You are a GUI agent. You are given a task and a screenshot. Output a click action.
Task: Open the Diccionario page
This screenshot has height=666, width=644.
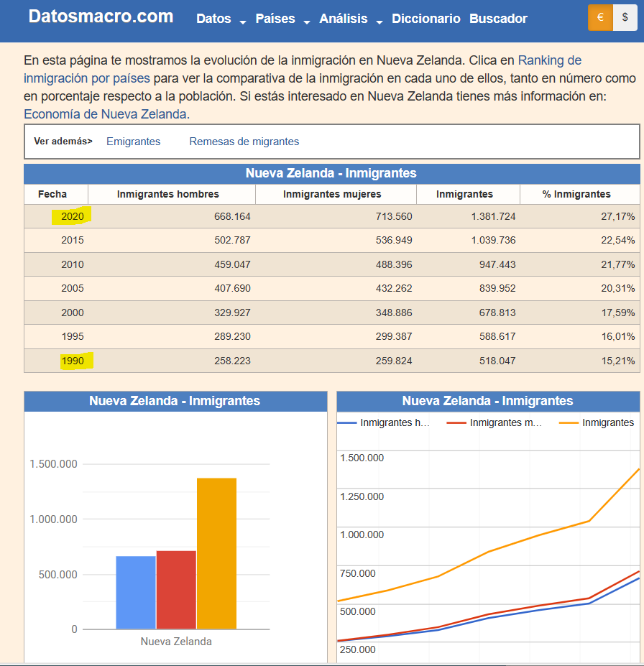[x=425, y=19]
